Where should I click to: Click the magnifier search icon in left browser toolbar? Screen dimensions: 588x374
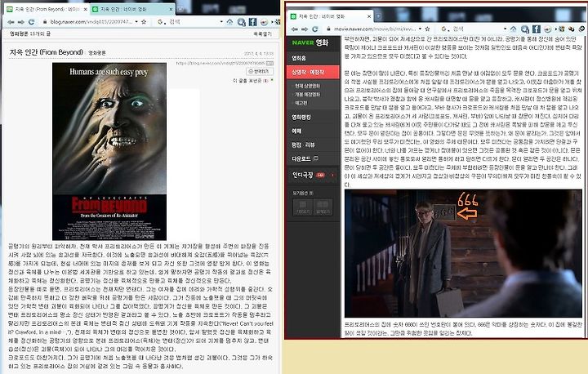pos(241,22)
